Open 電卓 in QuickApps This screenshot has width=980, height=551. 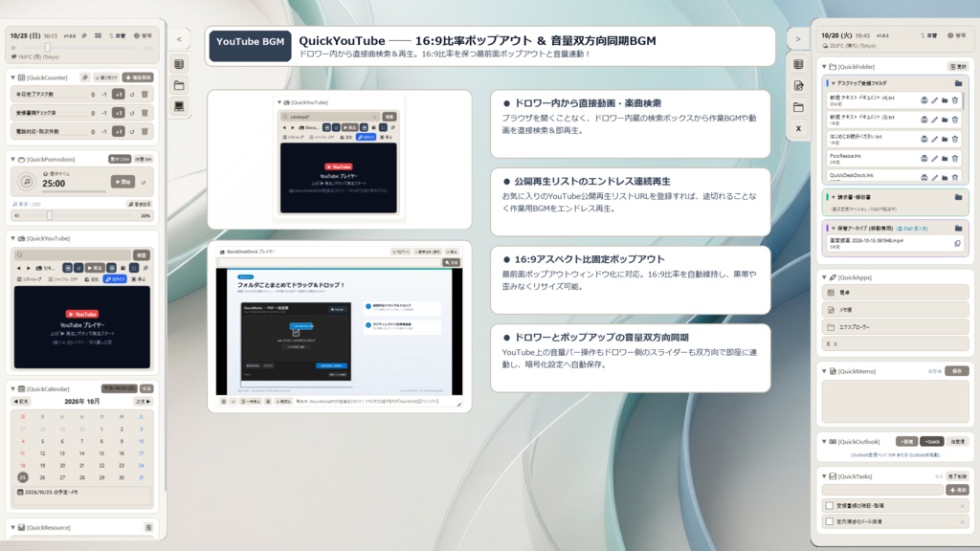[895, 293]
